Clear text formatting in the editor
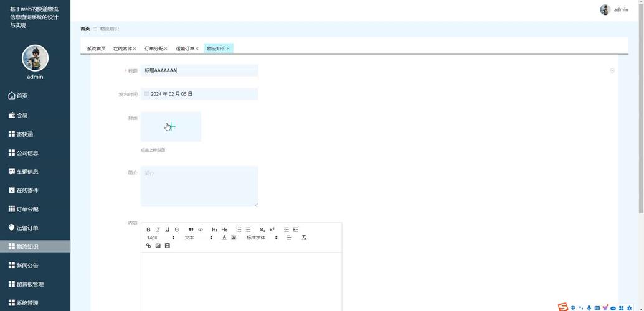The width and height of the screenshot is (644, 311). click(304, 238)
